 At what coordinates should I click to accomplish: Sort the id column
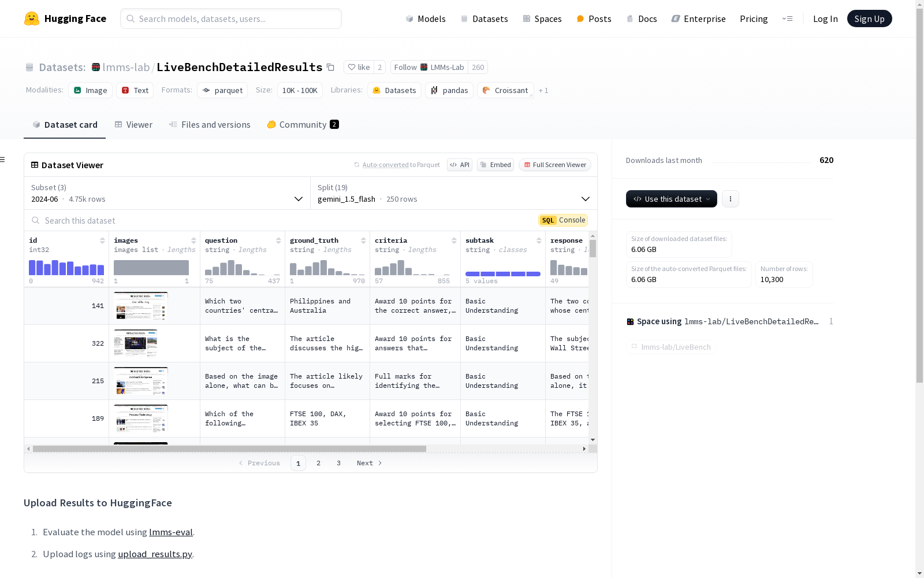(x=102, y=240)
